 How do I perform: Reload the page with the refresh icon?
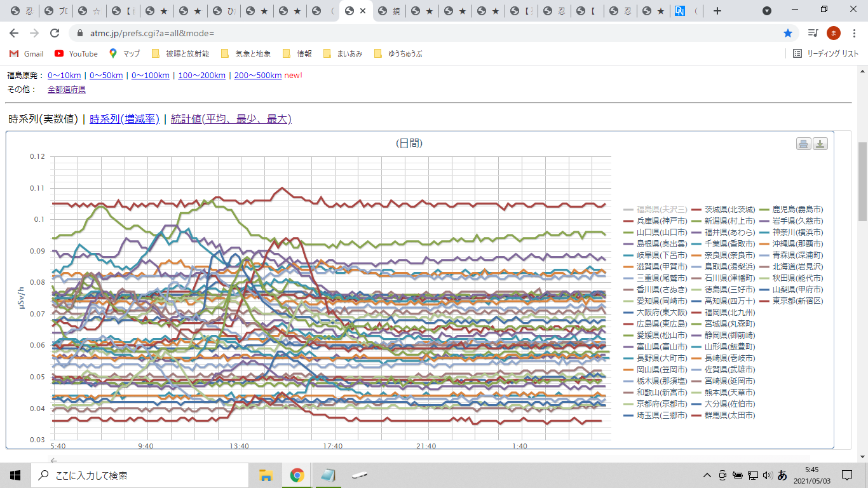pyautogui.click(x=55, y=33)
